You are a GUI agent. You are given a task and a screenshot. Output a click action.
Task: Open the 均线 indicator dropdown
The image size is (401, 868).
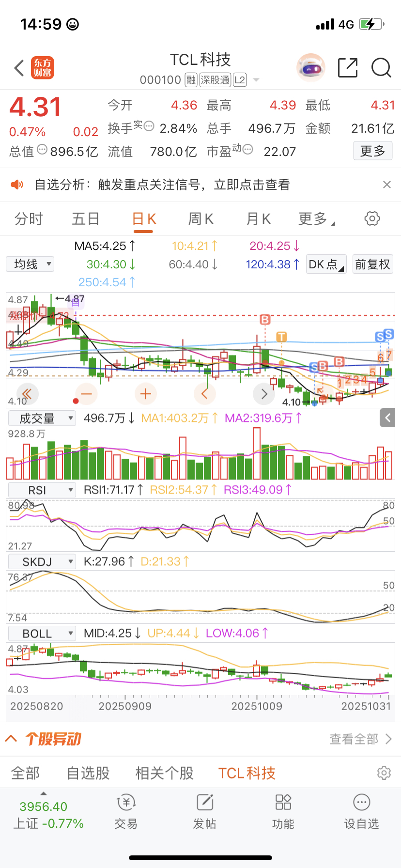[30, 264]
